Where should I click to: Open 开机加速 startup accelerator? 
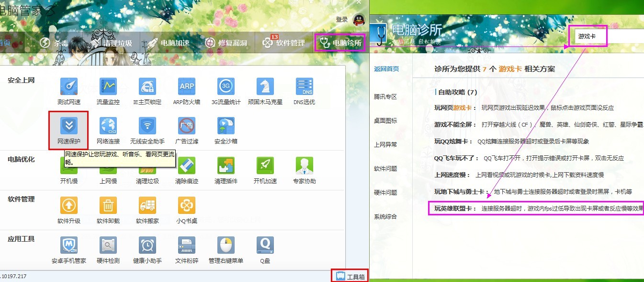click(265, 171)
